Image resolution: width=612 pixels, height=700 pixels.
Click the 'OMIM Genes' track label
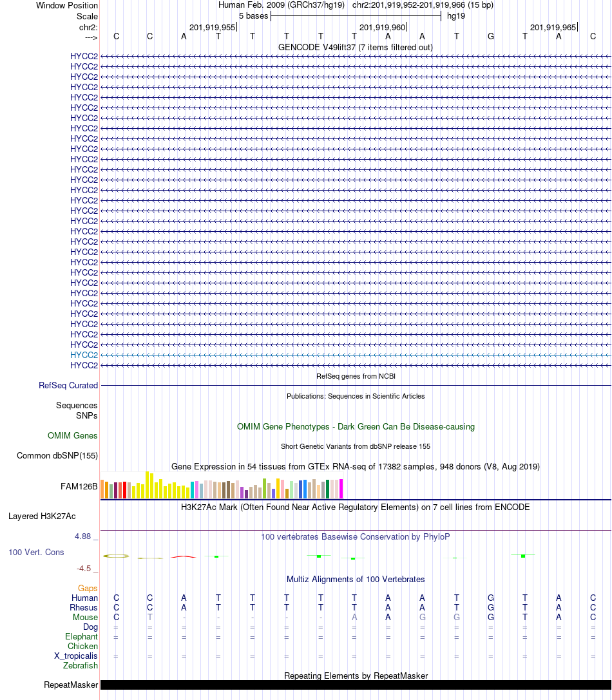72,436
